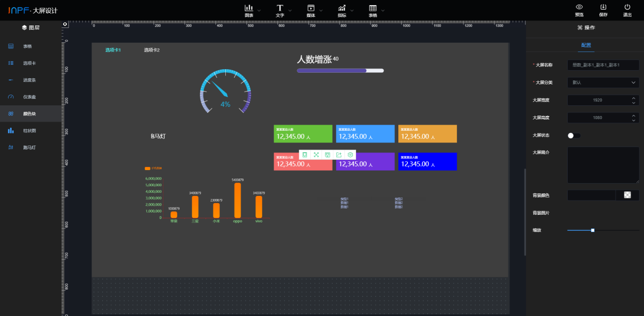Switch to 选项卡2 tab on canvas

point(152,50)
